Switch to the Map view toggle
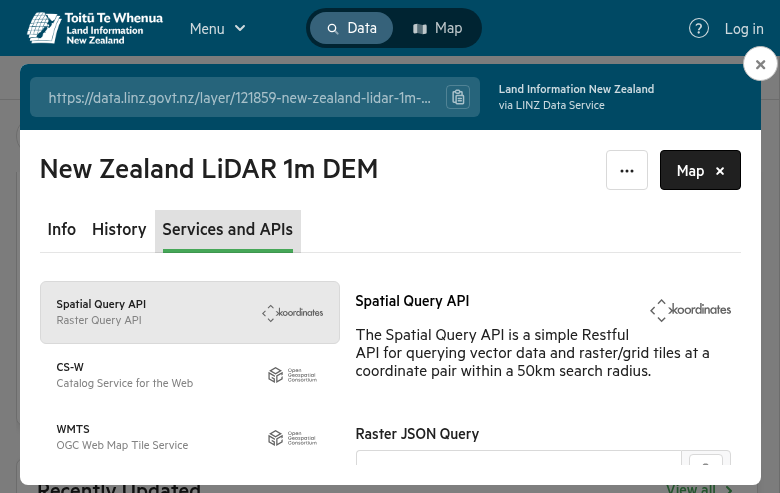 (437, 28)
